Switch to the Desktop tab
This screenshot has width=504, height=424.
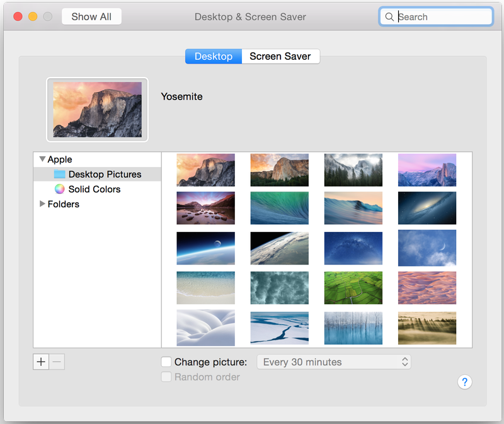click(214, 56)
